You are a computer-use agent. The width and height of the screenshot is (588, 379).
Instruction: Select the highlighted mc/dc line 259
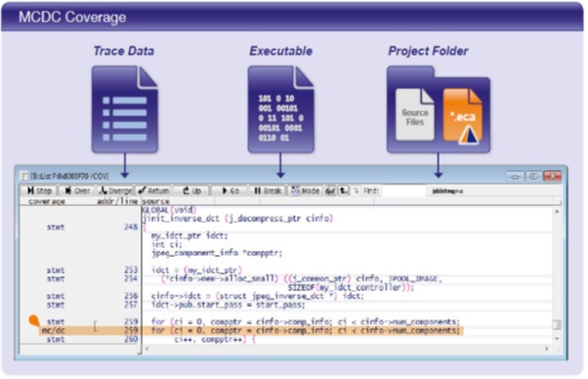pyautogui.click(x=250, y=330)
